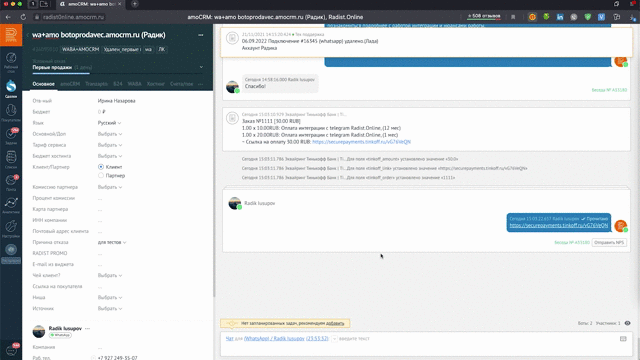Click the Чат link in the message input
Viewport: 640px width, 360px height.
point(229,338)
